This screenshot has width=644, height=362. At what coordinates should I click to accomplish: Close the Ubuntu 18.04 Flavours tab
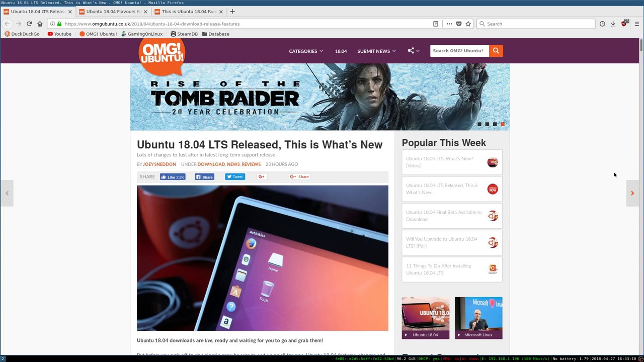click(145, 12)
